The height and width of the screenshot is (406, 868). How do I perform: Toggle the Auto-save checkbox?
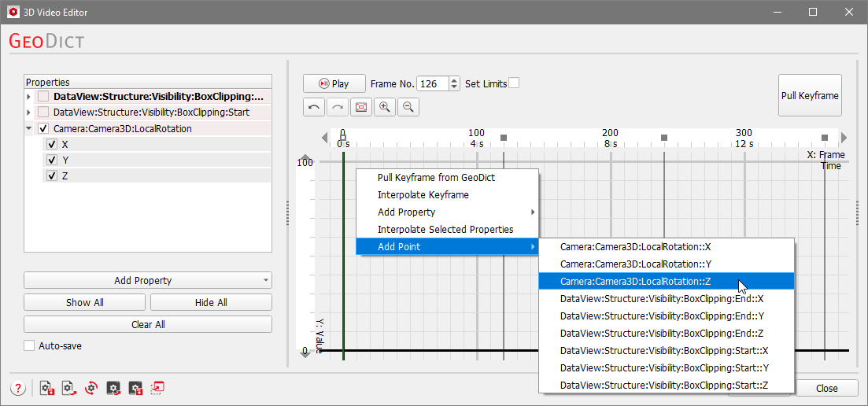pos(30,345)
